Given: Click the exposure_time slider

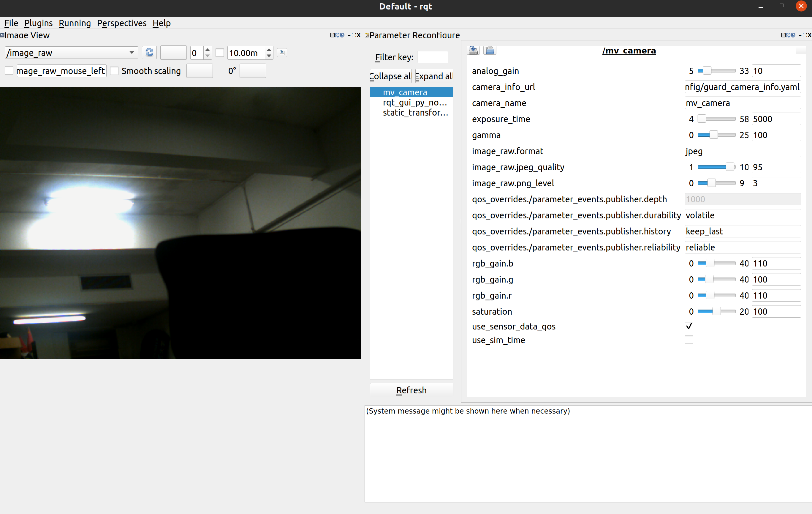Looking at the screenshot, I should click(716, 119).
